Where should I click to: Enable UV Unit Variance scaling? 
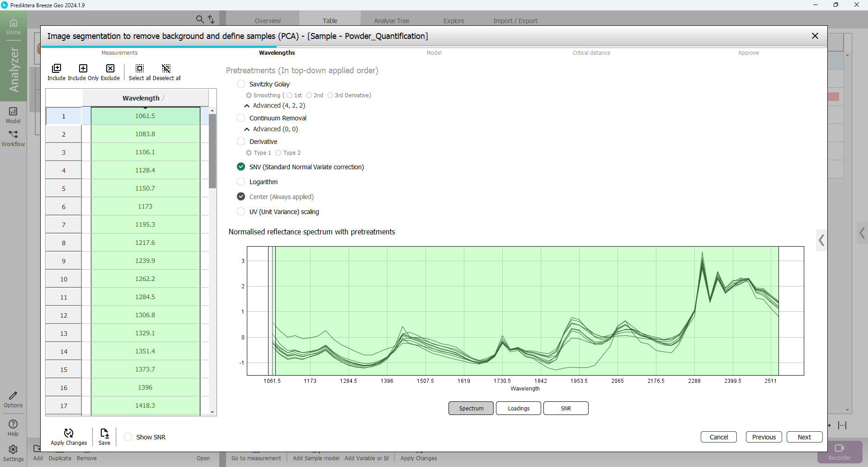(241, 212)
